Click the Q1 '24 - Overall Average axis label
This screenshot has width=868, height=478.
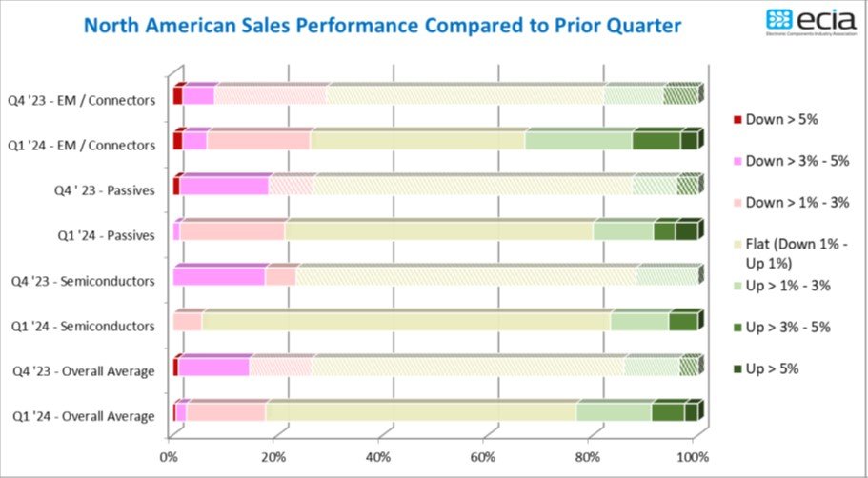tap(83, 417)
